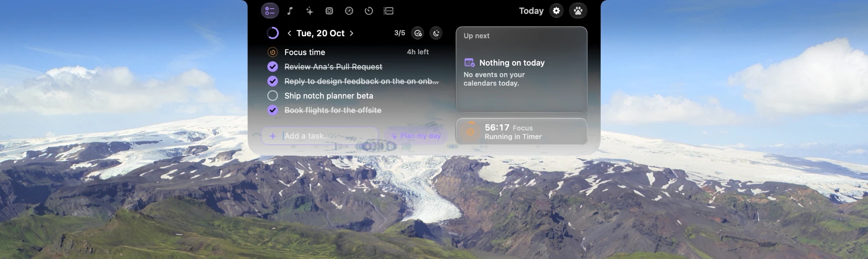868x259 pixels.
Task: Click the 3/5 completed counter
Action: (x=400, y=33)
